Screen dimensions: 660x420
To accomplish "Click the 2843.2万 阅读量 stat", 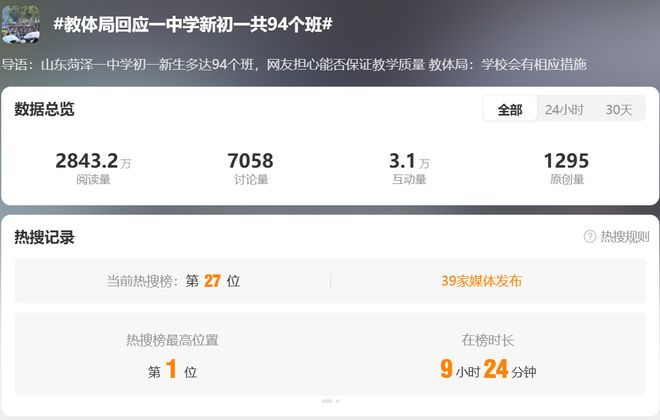I will (x=93, y=167).
